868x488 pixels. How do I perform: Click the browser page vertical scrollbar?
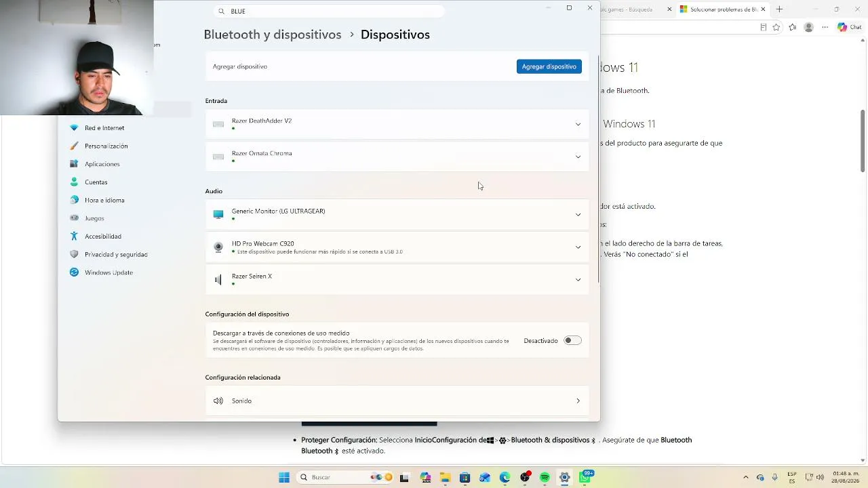863,140
